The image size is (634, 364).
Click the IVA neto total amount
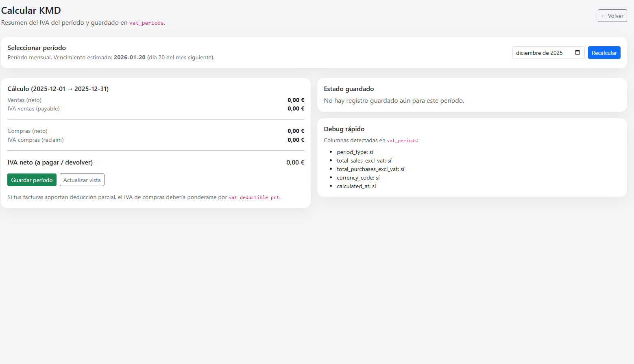coord(295,162)
